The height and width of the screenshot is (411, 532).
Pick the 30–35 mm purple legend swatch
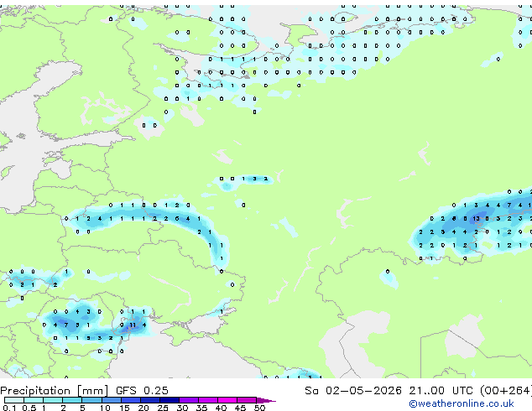coord(189,400)
